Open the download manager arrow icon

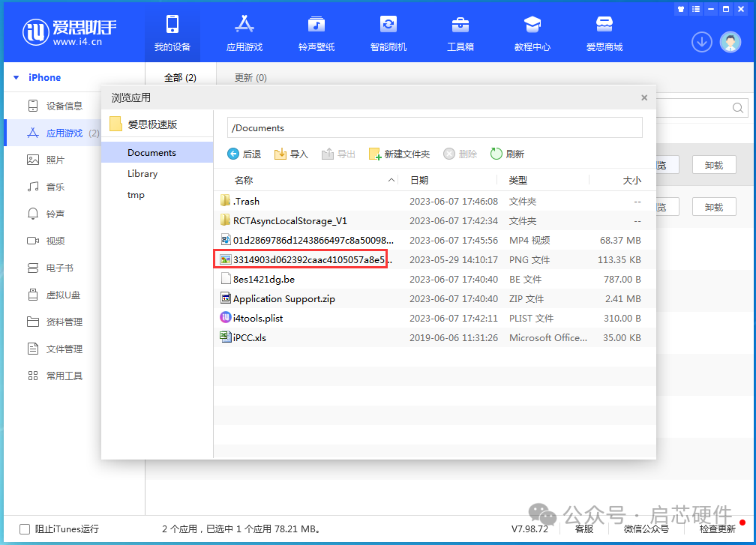tap(701, 43)
